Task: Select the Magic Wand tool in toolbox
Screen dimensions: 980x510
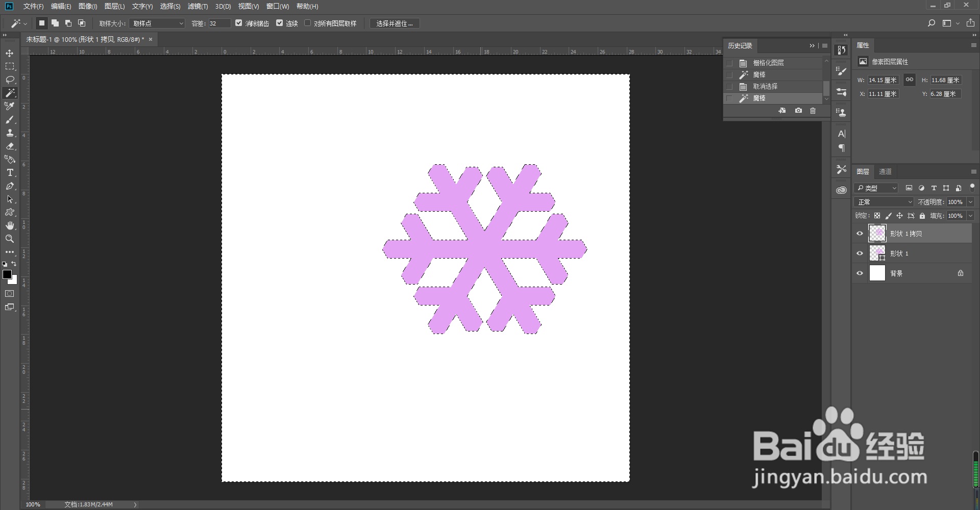Action: [10, 93]
